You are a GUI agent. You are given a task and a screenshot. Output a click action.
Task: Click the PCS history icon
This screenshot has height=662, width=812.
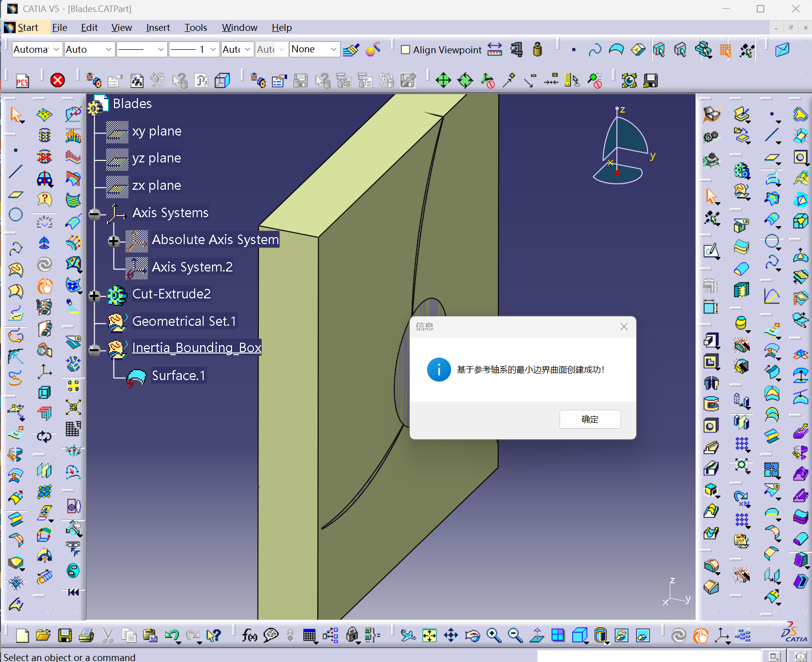click(22, 81)
